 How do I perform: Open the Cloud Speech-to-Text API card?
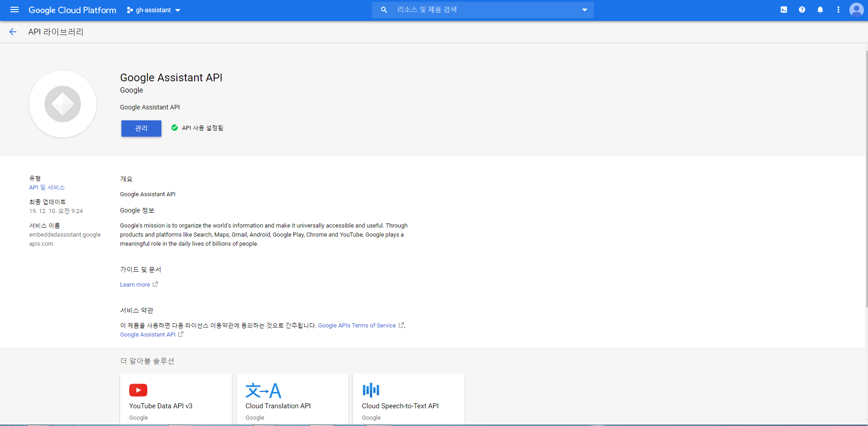pyautogui.click(x=409, y=399)
